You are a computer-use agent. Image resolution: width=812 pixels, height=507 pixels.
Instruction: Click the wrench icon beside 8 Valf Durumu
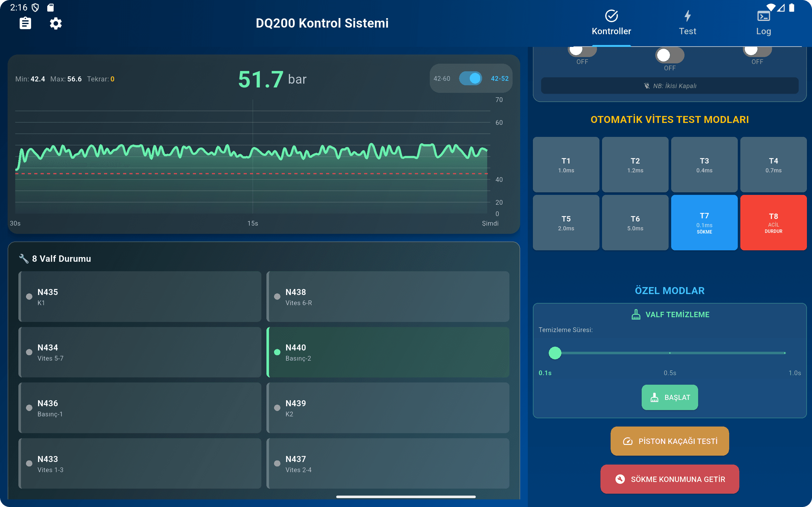coord(23,259)
